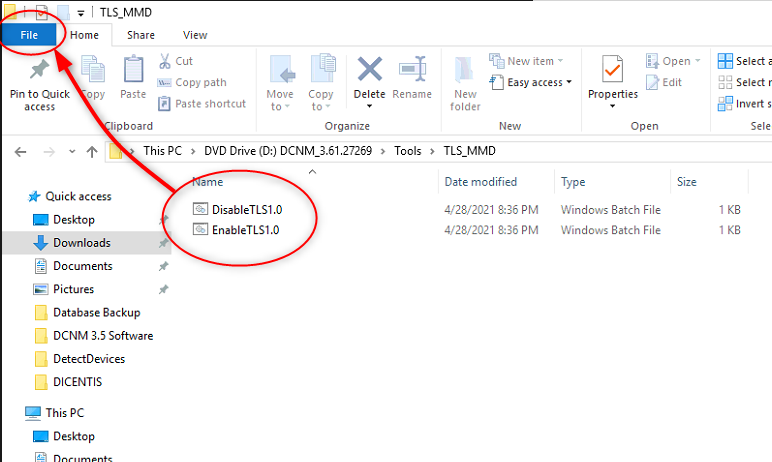This screenshot has width=772, height=462.
Task: Open DetectDevices folder
Action: point(89,359)
